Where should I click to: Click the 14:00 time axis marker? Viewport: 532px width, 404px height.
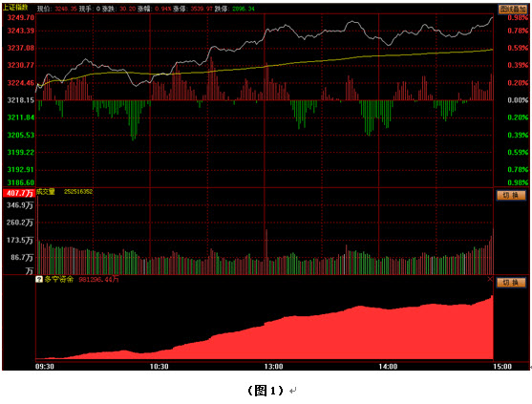(388, 367)
